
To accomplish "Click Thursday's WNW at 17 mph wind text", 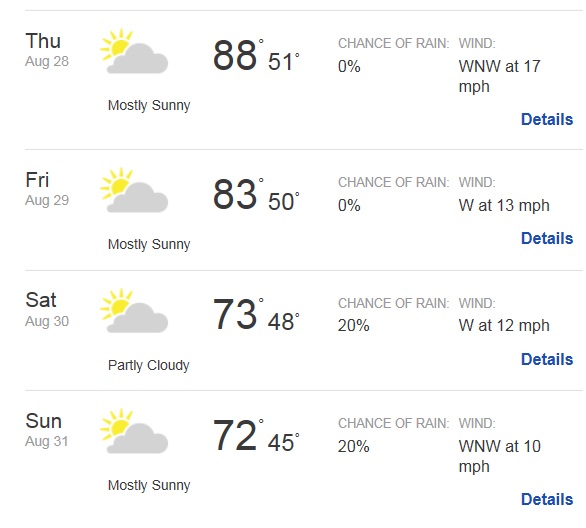I will [x=500, y=77].
